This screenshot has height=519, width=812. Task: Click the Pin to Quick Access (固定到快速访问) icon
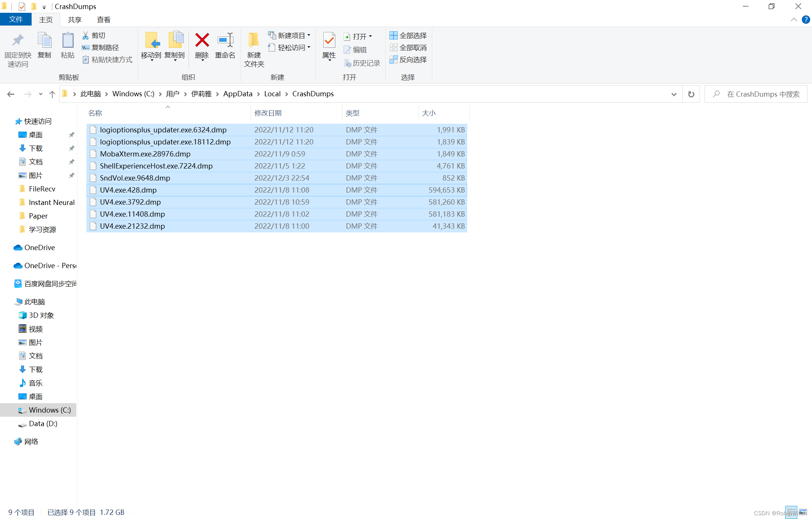tap(18, 41)
